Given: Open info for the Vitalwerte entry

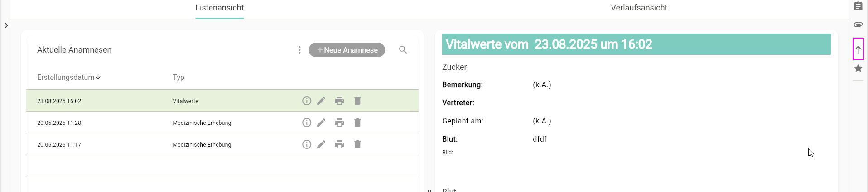Looking at the screenshot, I should 307,101.
